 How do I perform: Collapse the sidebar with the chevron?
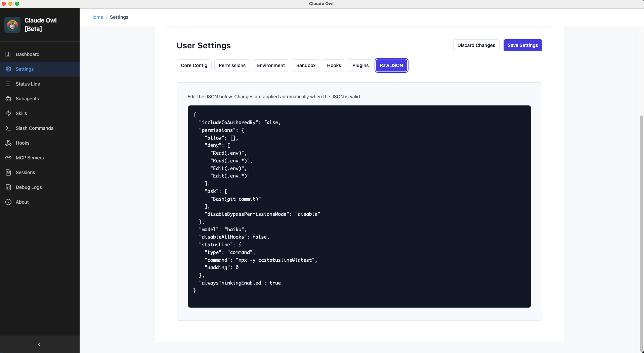[39, 344]
